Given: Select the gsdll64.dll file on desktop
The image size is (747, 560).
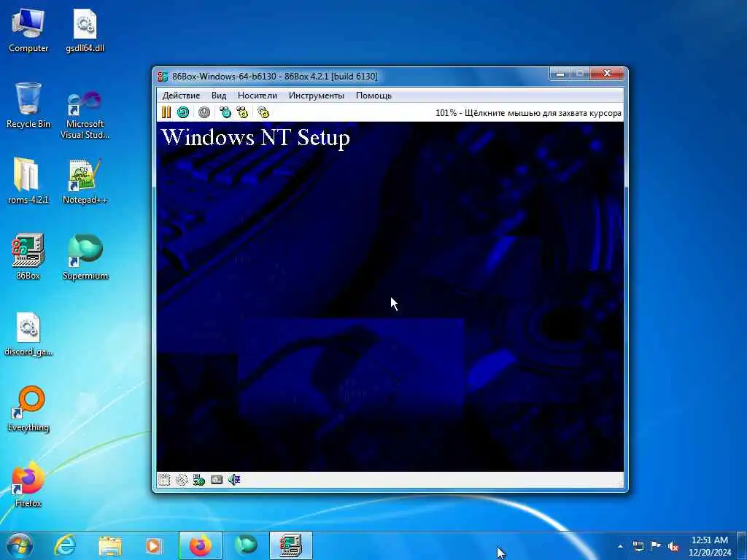Looking at the screenshot, I should [x=85, y=30].
